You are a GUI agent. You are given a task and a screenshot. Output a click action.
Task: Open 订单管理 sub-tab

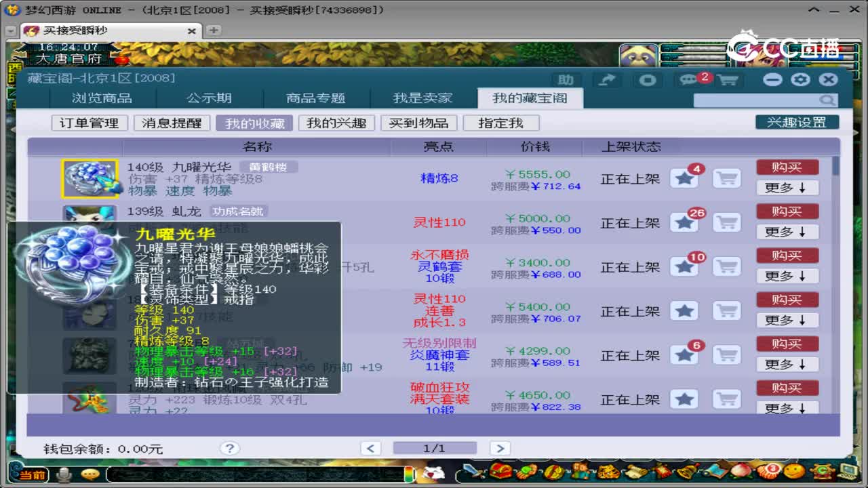[90, 123]
